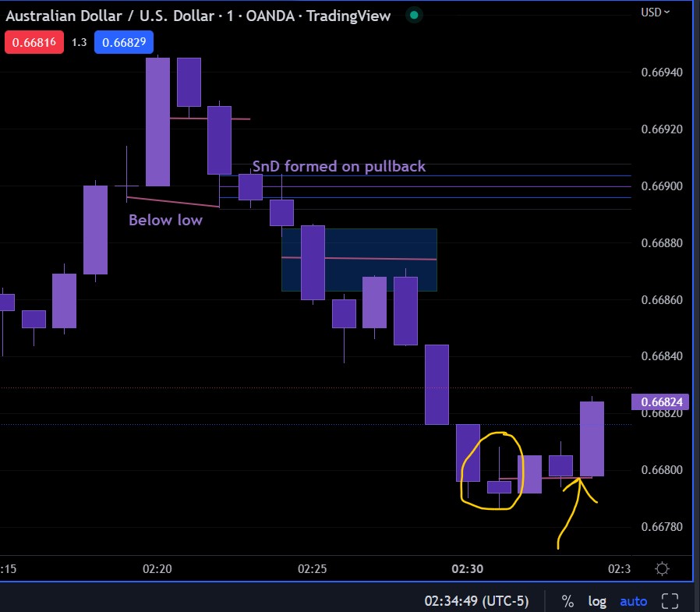Select the 'SnD formed on pullback' text label
This screenshot has width=700, height=612.
point(339,167)
